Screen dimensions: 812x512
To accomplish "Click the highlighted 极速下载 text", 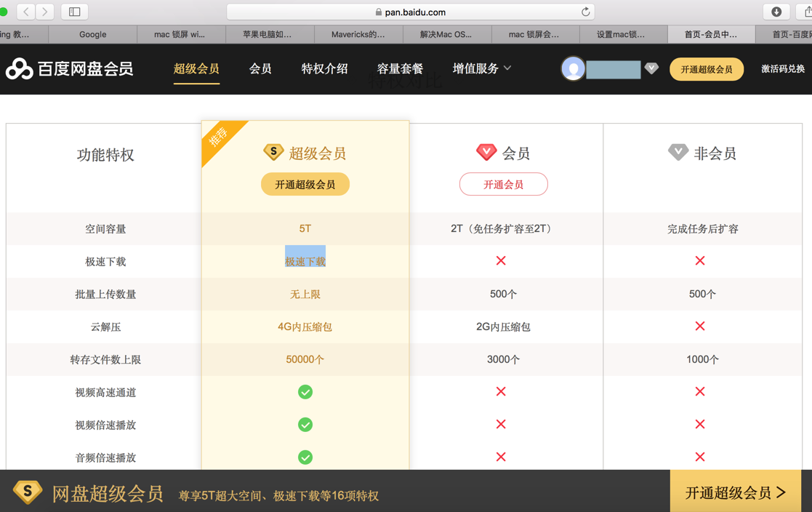I will [x=305, y=261].
